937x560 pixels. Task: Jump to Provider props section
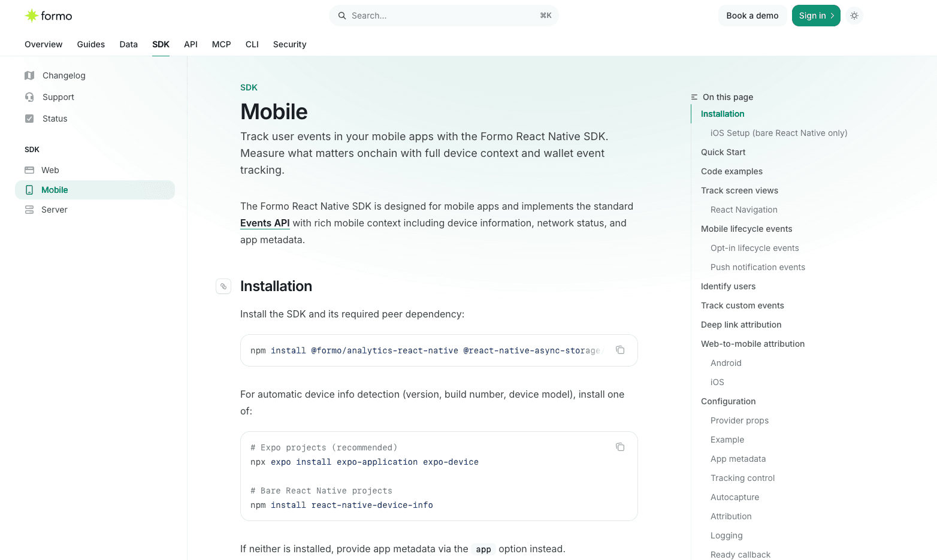coord(739,420)
